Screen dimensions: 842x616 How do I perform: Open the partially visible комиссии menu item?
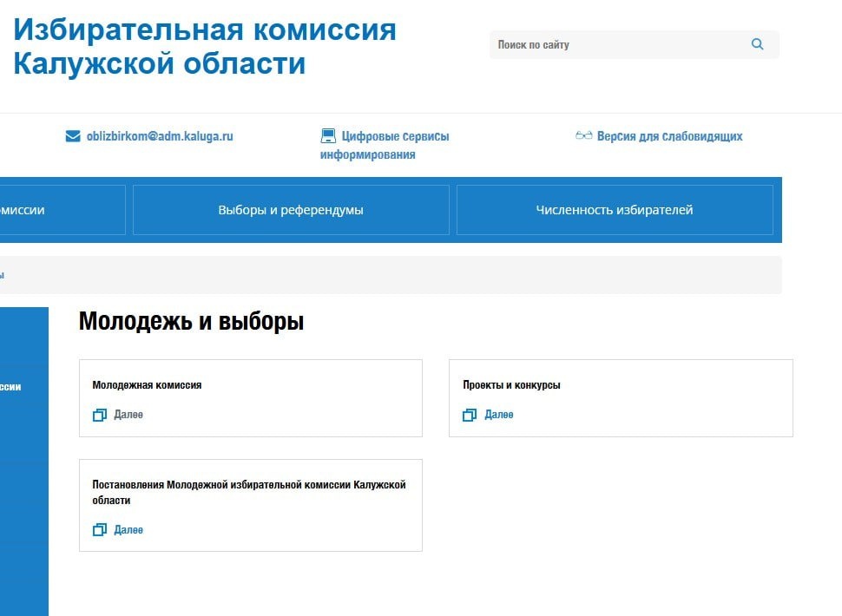[62, 210]
